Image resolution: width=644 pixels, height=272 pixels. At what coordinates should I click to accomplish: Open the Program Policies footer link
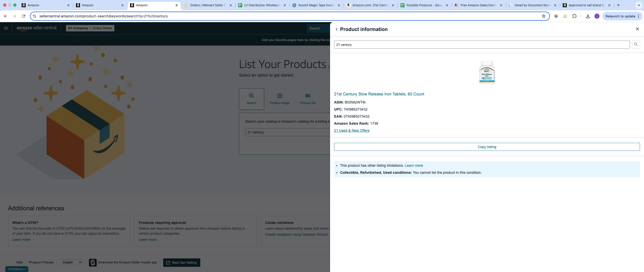click(41, 262)
